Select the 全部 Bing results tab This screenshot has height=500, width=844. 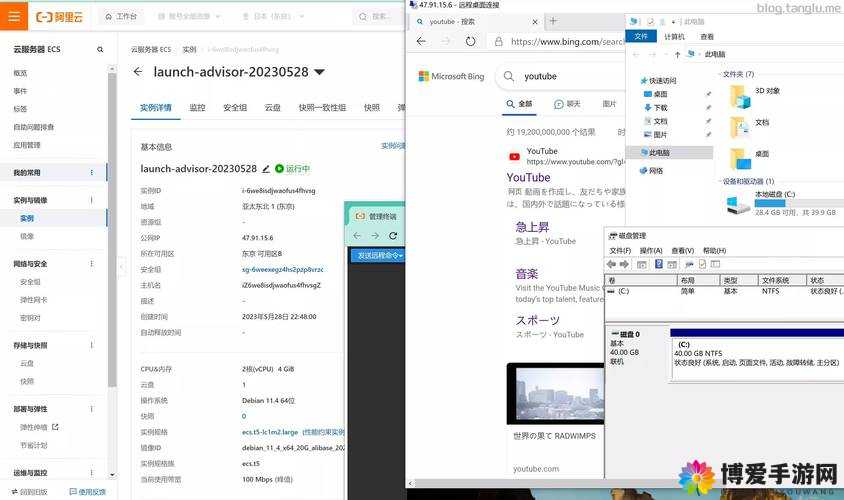coord(519,104)
